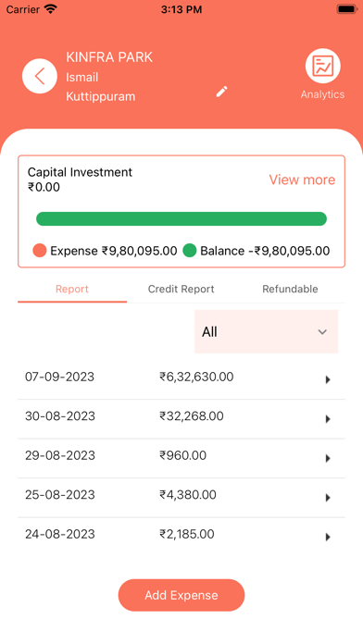Expand the 24-08-2023 entry arrow
This screenshot has width=363, height=644.
click(x=328, y=537)
